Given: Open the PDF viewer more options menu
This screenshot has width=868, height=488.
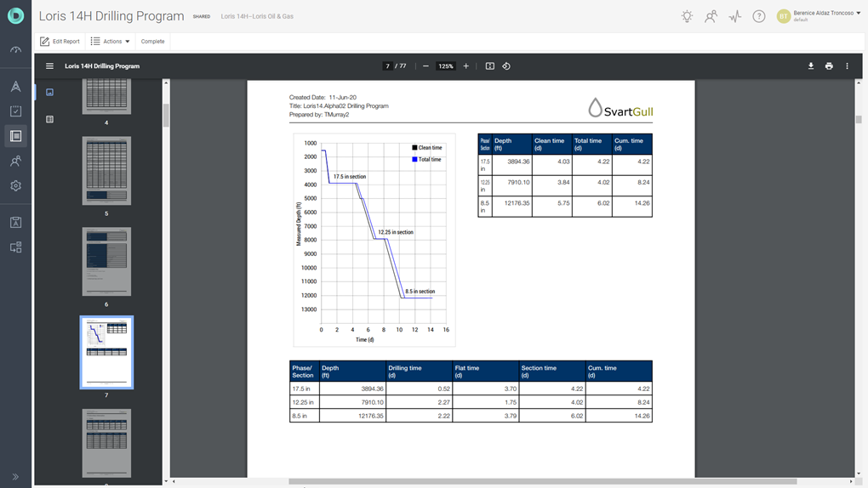Looking at the screenshot, I should tap(847, 65).
